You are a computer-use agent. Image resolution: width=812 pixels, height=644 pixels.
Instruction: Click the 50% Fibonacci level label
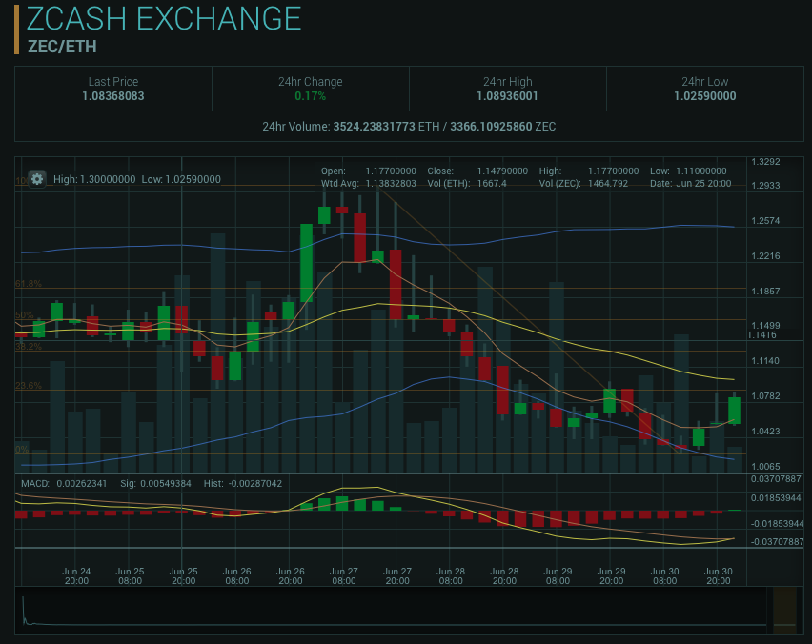click(25, 314)
